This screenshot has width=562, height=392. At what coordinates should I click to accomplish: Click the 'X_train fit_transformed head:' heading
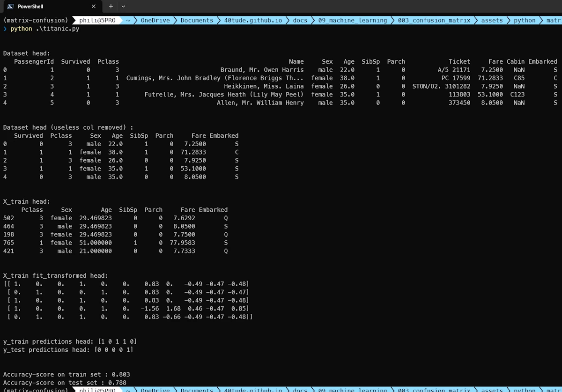[x=55, y=276]
